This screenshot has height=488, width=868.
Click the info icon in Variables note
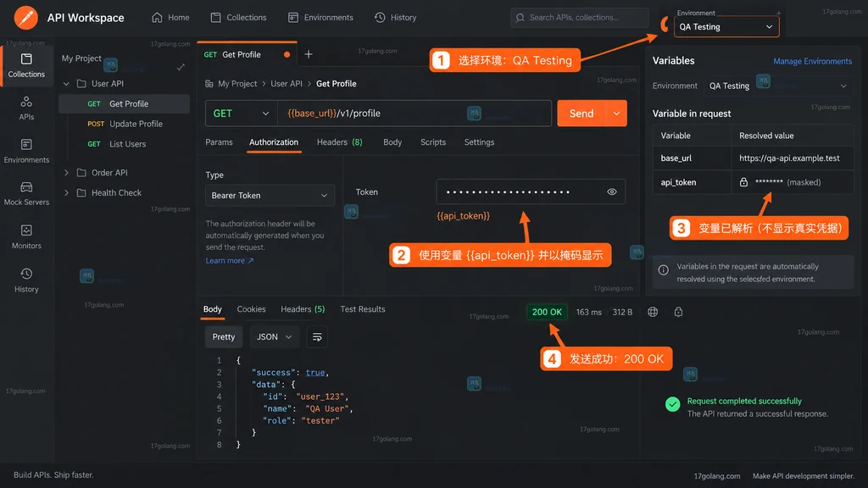[x=663, y=270]
